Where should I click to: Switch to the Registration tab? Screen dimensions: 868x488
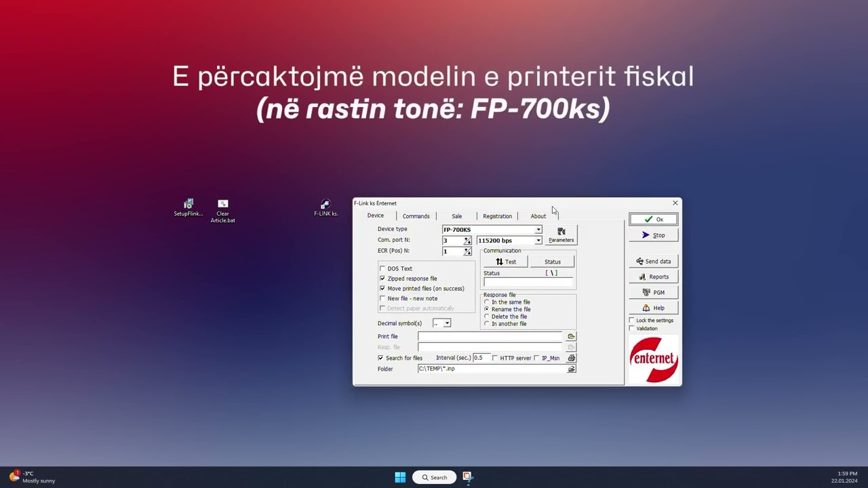click(498, 216)
